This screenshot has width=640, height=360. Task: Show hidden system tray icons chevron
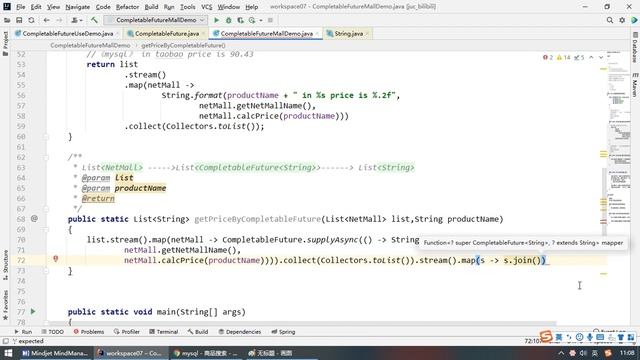pos(561,353)
